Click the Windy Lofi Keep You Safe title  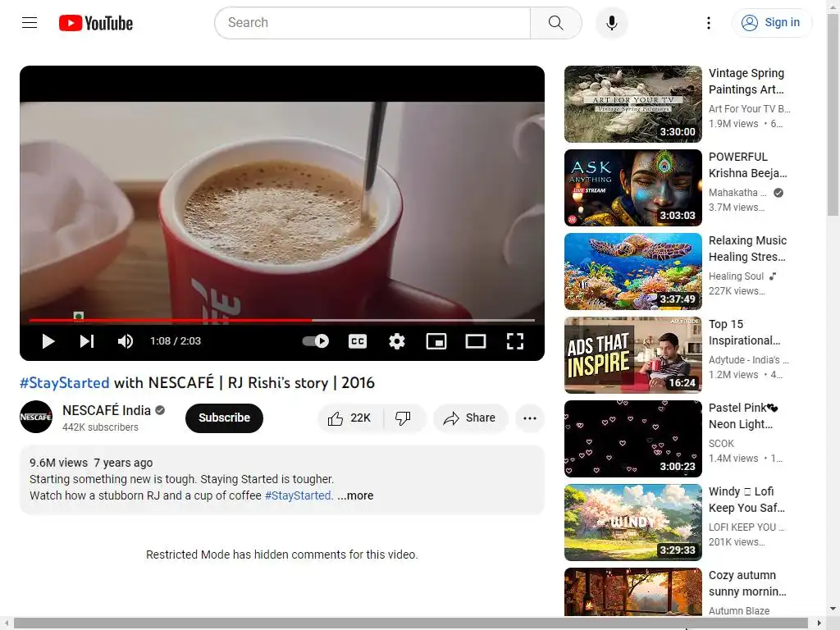pos(746,500)
